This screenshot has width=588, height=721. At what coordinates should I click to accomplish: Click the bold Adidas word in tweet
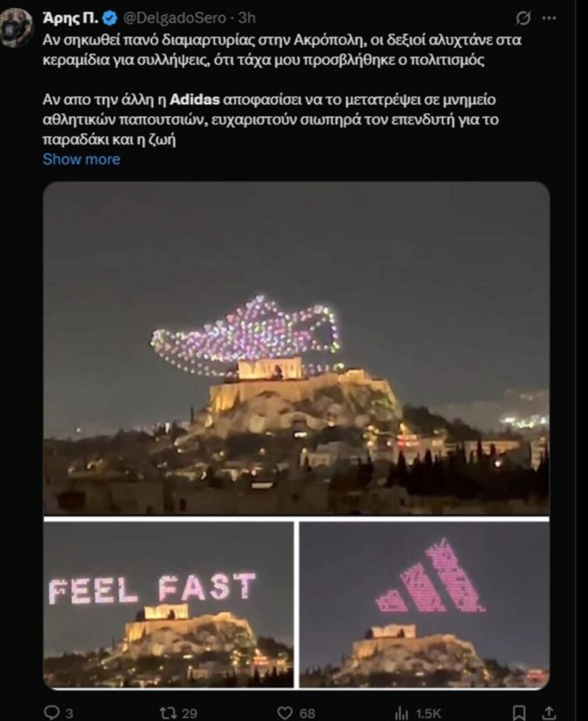point(195,100)
